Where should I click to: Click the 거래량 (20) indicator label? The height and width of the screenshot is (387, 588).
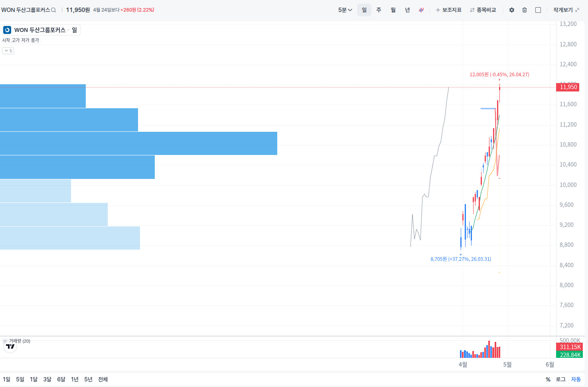[x=20, y=341]
